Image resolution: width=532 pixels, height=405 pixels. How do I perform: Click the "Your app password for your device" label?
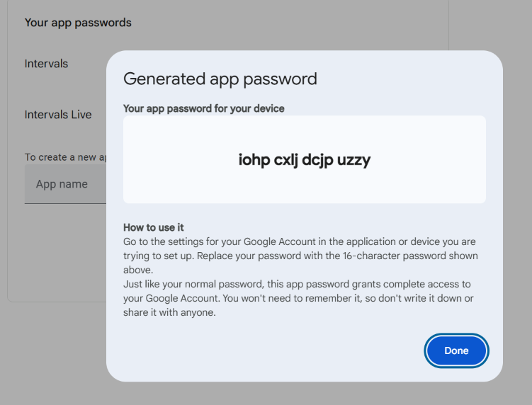204,108
